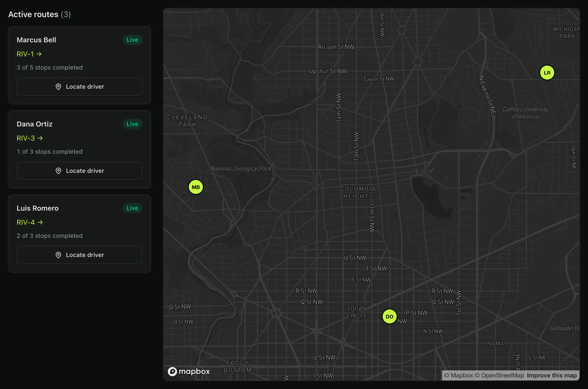This screenshot has height=389, width=588.
Task: Open the © OpenStreetMap attribution link
Action: click(499, 375)
